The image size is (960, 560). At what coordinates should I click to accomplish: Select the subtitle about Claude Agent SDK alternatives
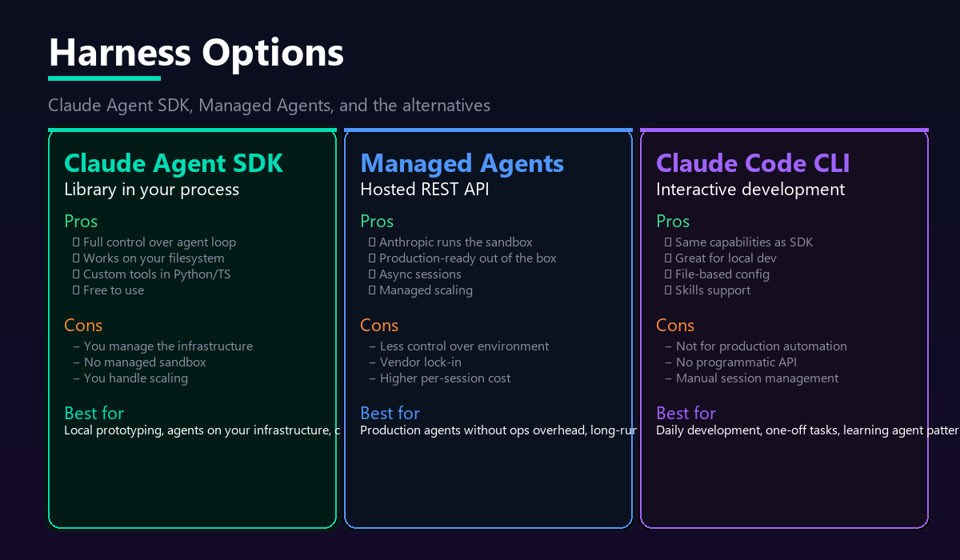269,106
